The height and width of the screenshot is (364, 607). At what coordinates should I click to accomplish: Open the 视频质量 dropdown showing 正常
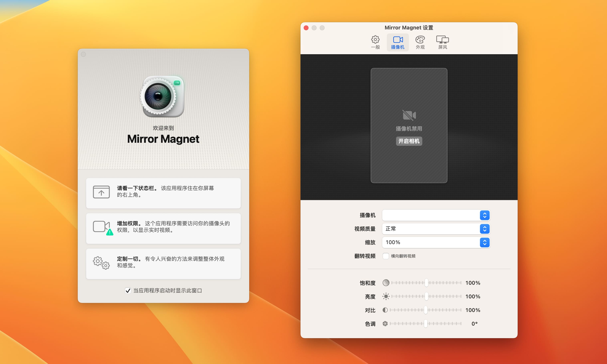coord(436,229)
